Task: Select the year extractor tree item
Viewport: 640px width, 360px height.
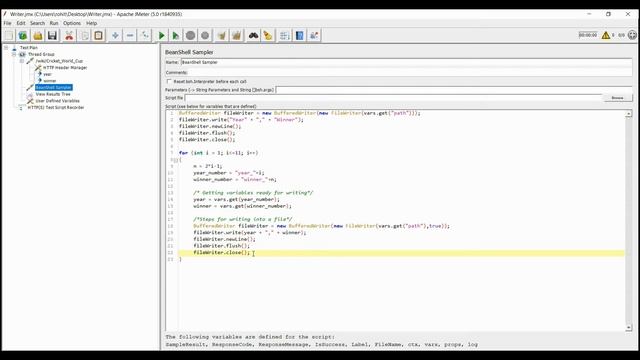Action: [x=47, y=74]
